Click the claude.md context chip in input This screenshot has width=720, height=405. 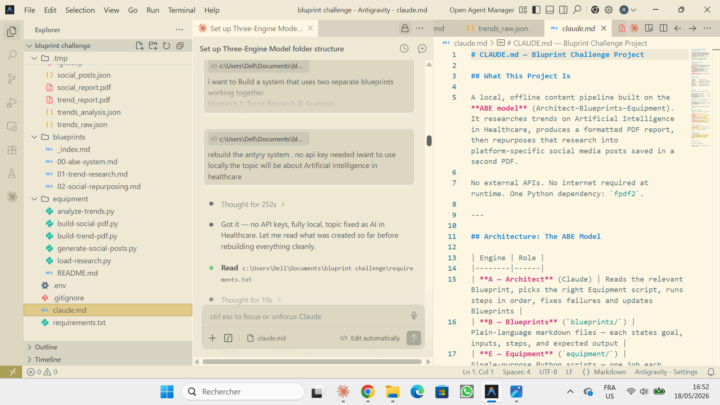pyautogui.click(x=266, y=338)
